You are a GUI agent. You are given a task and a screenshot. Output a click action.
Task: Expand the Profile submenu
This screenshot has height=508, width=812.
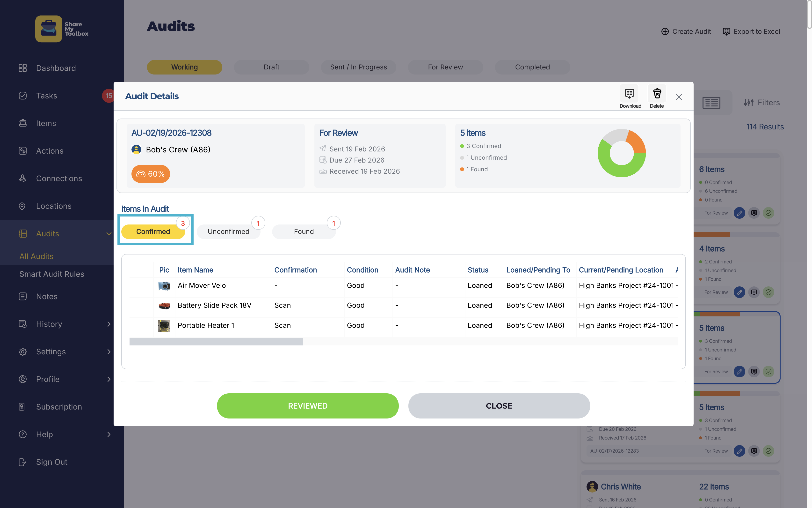[x=109, y=379]
